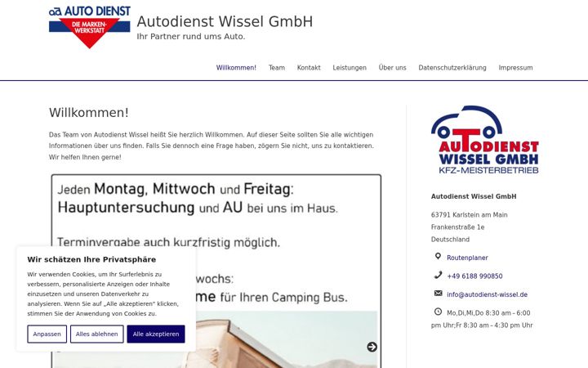Click the envelope email icon
The width and height of the screenshot is (588, 368).
(x=438, y=294)
